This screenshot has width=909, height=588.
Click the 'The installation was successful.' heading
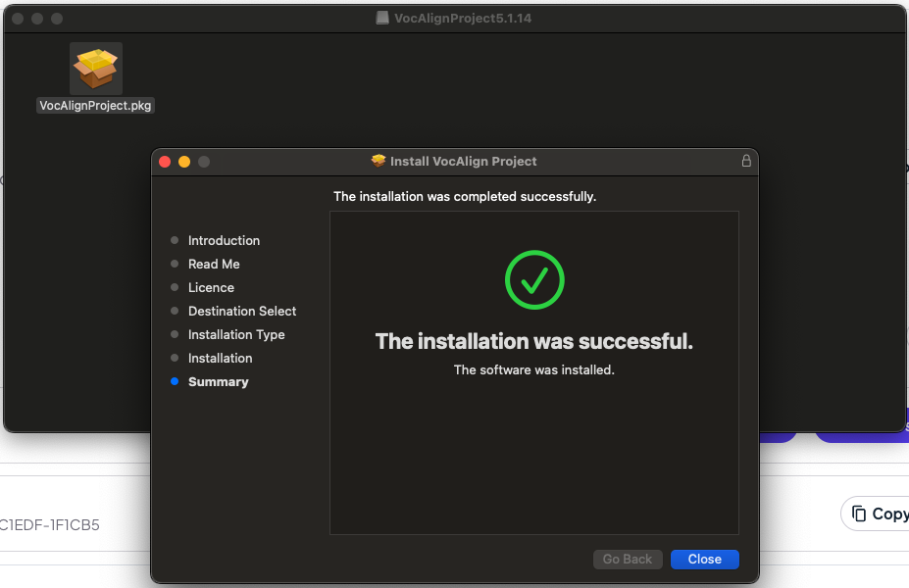(534, 341)
